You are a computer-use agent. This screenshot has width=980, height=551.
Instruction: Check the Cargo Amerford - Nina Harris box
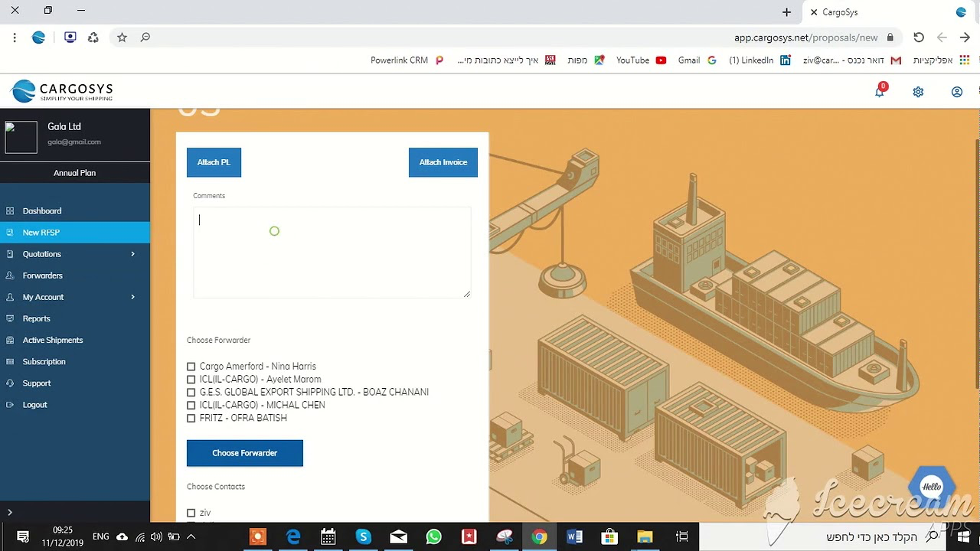[191, 367]
